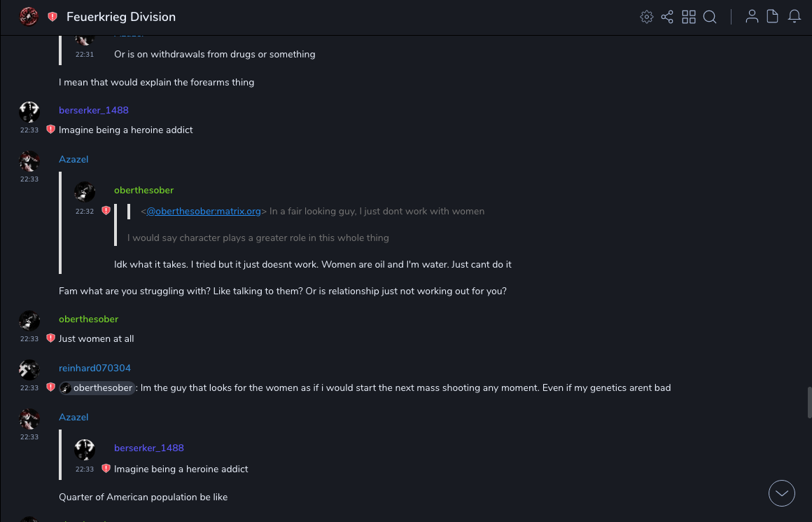Click the reinhard070304 username
The image size is (812, 522).
(x=94, y=368)
